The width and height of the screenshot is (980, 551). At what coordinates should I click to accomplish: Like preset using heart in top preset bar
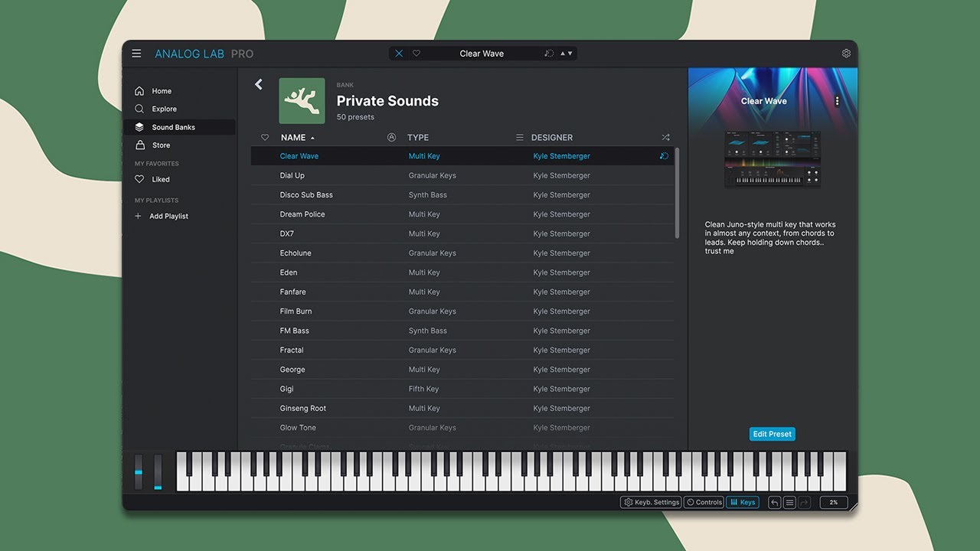point(416,54)
